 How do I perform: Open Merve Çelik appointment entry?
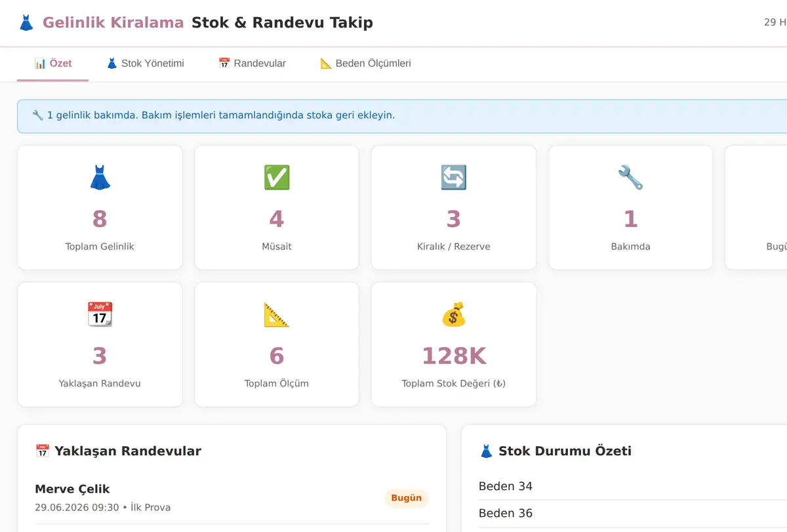pos(232,498)
